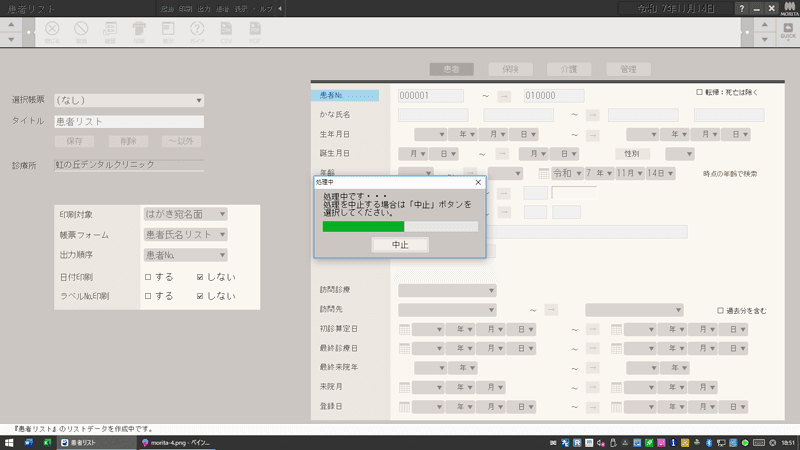Toggle 転帰：死亡は除く checkbox
Image resolution: width=800 pixels, height=450 pixels.
coord(699,92)
